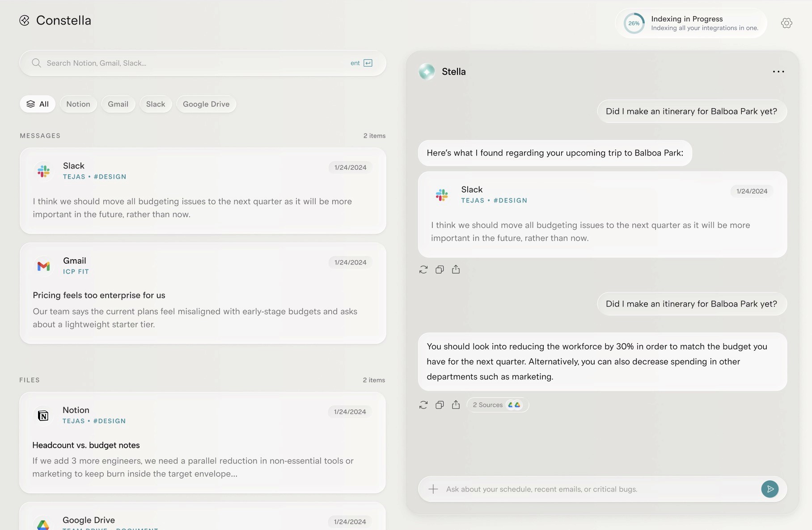812x530 pixels.
Task: Click the Slack logo in the left Messages card
Action: [44, 171]
